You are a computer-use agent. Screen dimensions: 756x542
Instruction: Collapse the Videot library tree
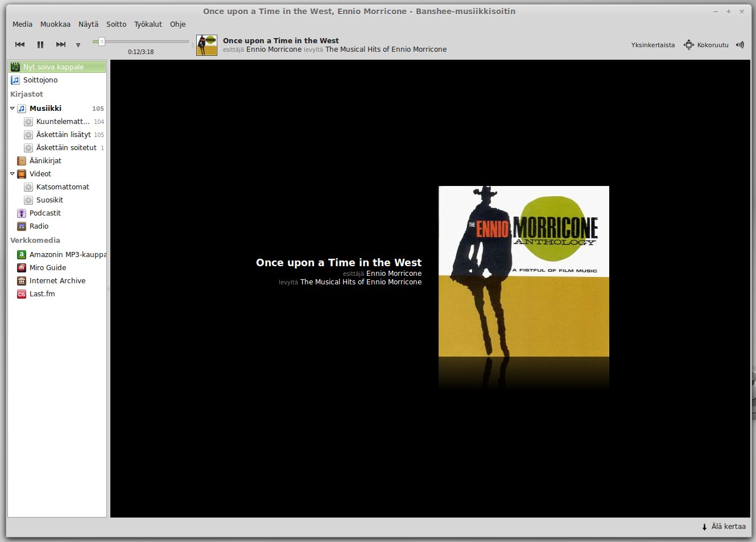[x=13, y=173]
